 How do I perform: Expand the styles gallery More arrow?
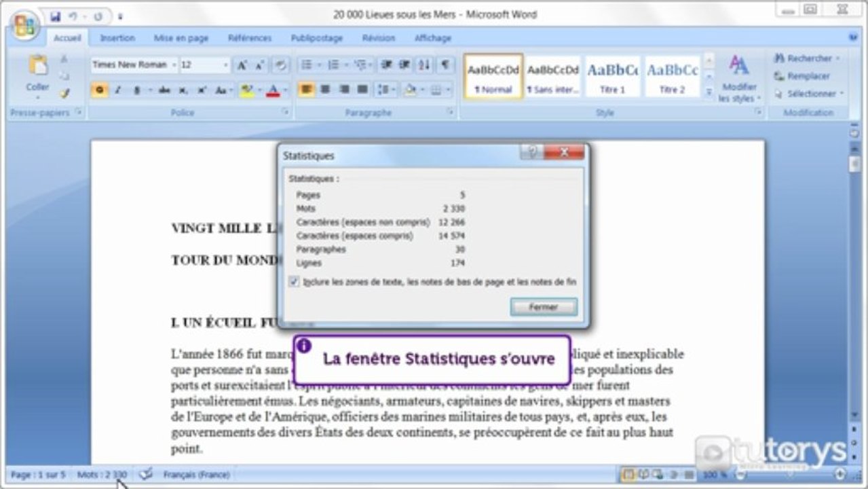pyautogui.click(x=709, y=92)
